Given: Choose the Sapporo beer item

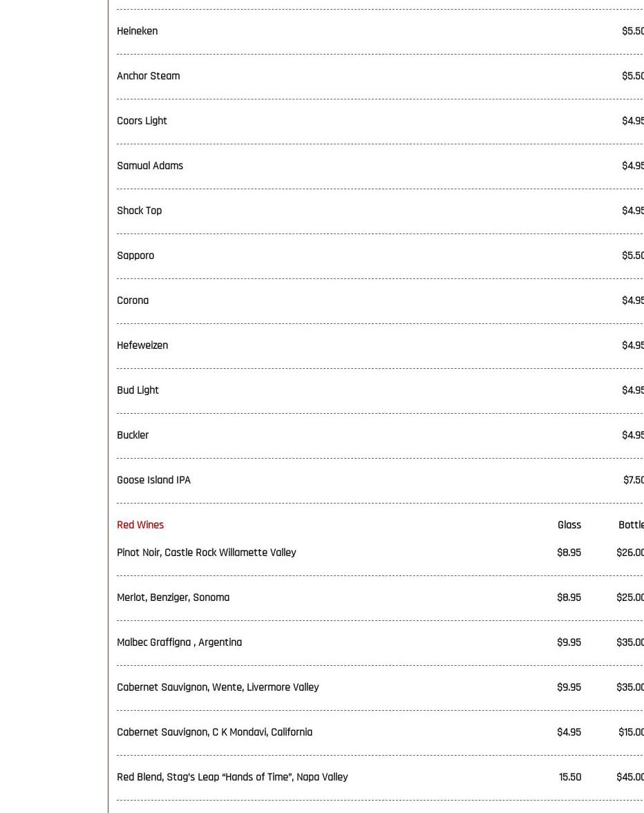Looking at the screenshot, I should (135, 256).
